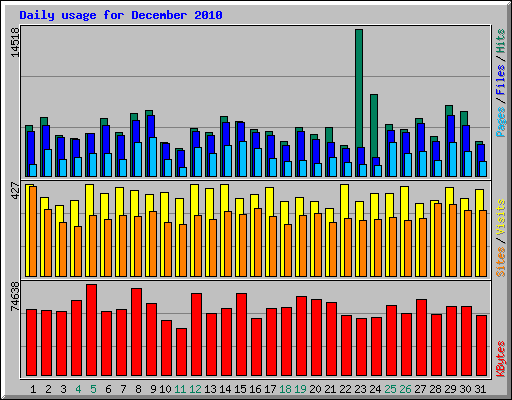Click the red 'KBytes' legend label
Viewport: 512px width, 400px height.
pyautogui.click(x=500, y=359)
